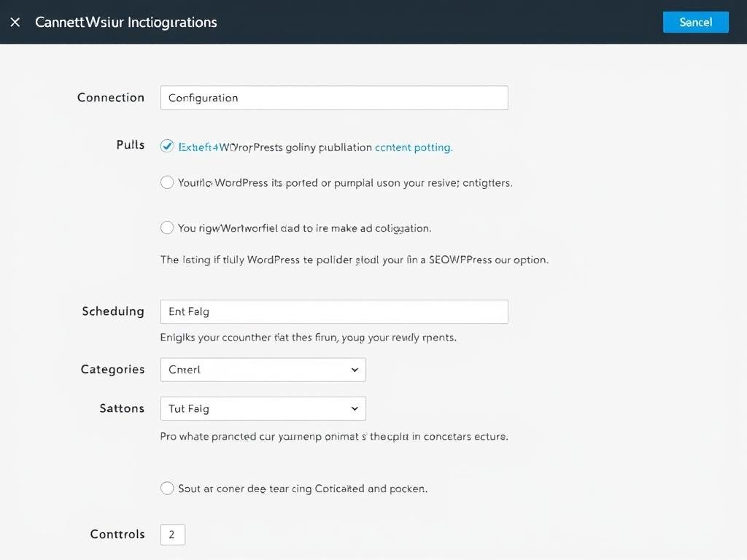Image resolution: width=747 pixels, height=560 pixels.
Task: Click the Connection field label
Action: tap(111, 98)
